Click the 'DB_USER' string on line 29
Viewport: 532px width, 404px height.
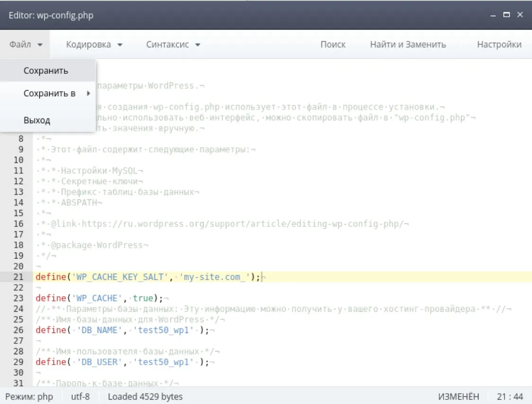[x=99, y=362]
